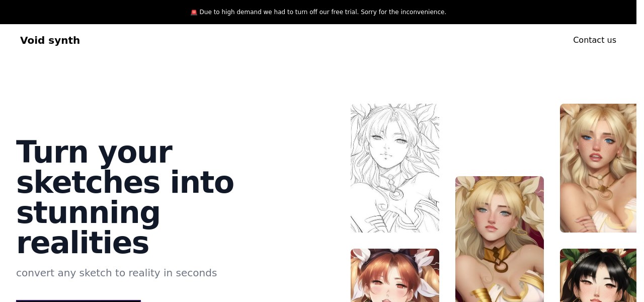644x302 pixels.
Task: Open the brown-haired character thumbnail
Action: (395, 275)
